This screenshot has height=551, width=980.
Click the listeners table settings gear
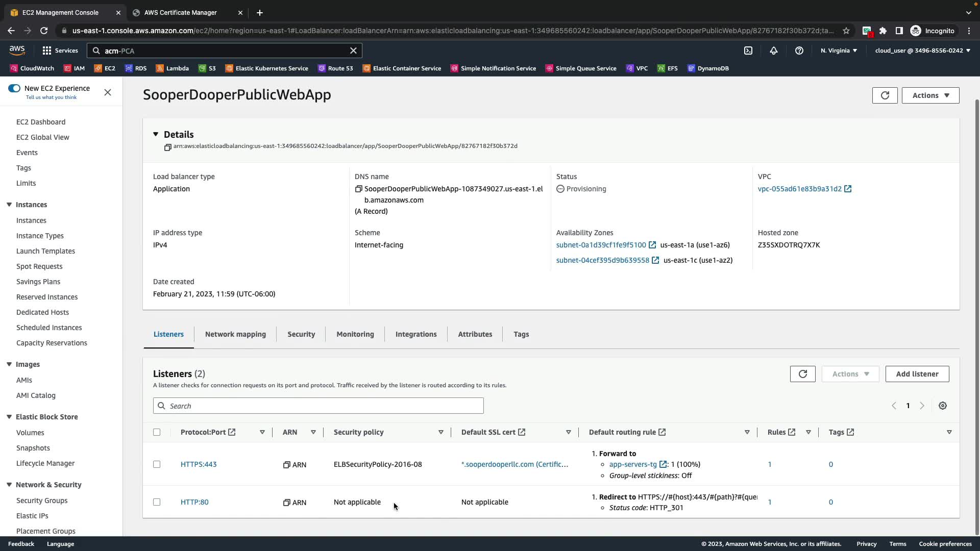coord(943,406)
